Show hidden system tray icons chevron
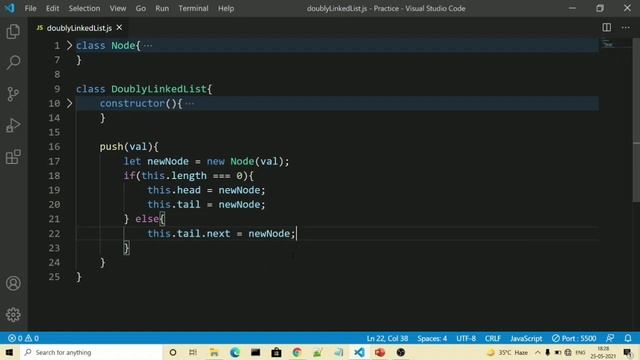Screen dimensions: 640x360 point(538,352)
